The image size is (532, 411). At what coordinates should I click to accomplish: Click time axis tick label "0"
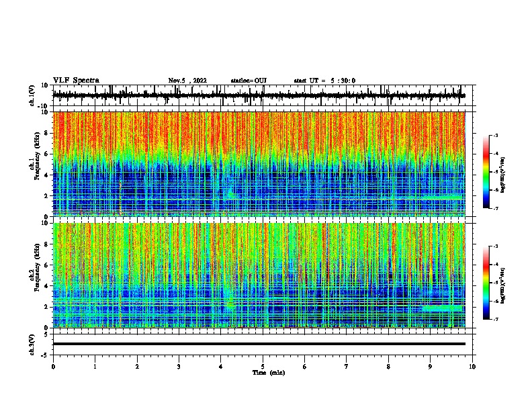[x=53, y=367]
